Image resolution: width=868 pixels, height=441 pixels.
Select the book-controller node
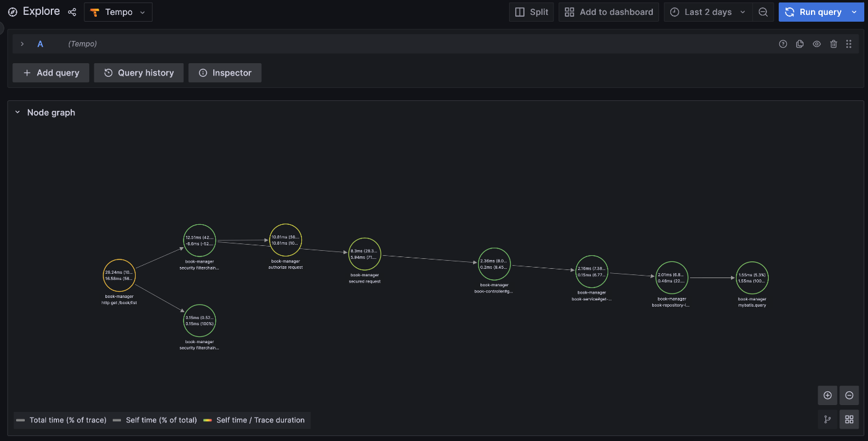(494, 264)
